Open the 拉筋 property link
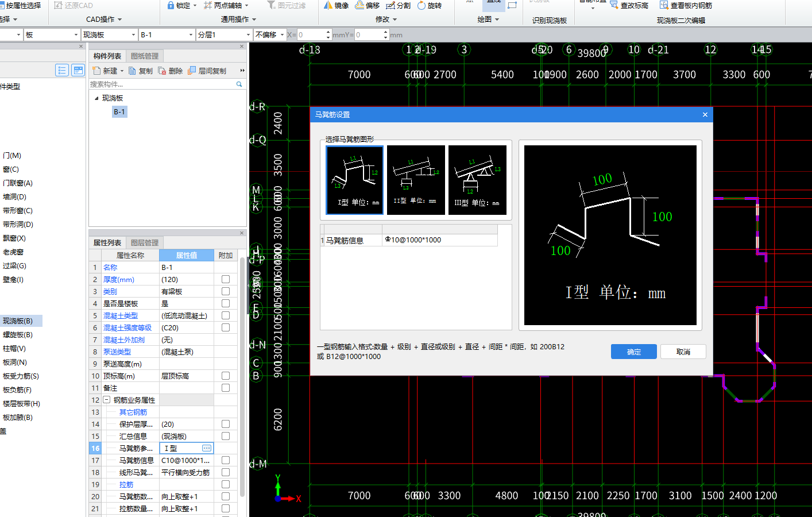 tap(126, 484)
